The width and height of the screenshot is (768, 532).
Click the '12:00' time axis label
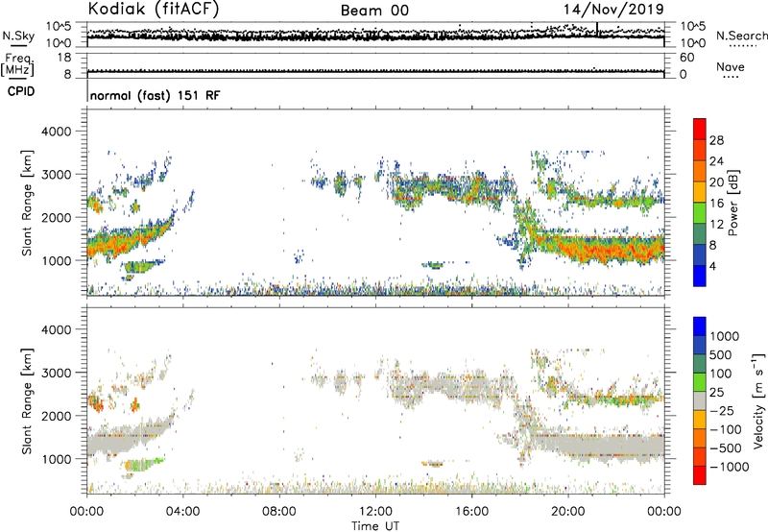click(375, 512)
